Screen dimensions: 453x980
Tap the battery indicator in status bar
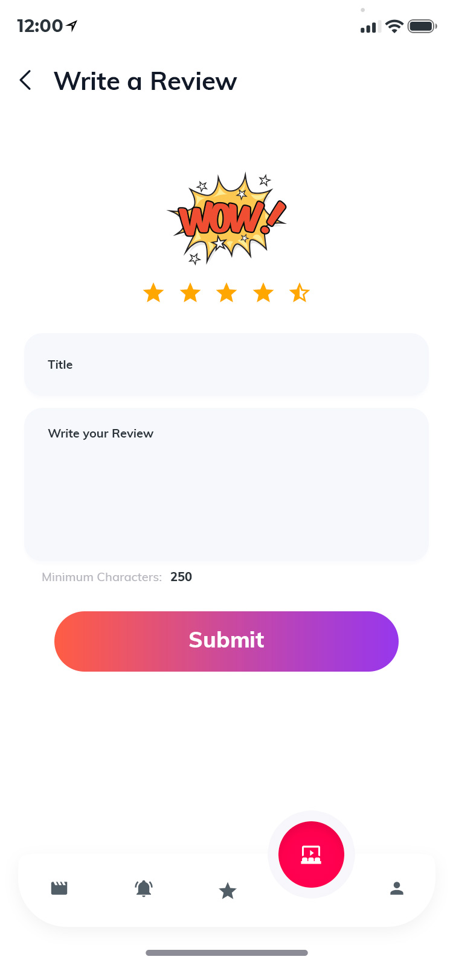tap(422, 26)
